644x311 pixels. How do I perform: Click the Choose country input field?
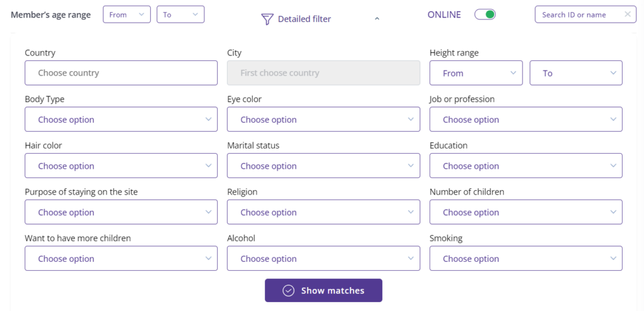(x=121, y=73)
